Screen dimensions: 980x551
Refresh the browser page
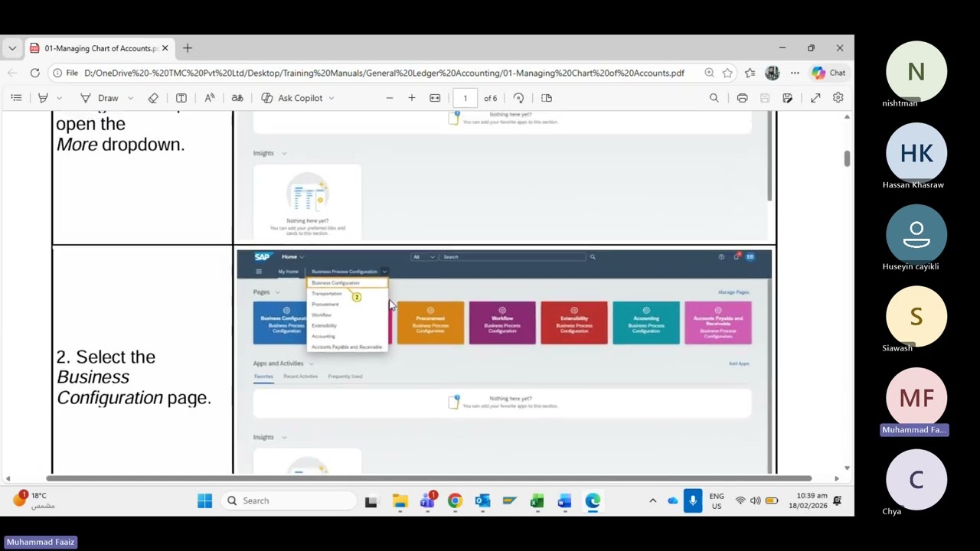[x=34, y=73]
